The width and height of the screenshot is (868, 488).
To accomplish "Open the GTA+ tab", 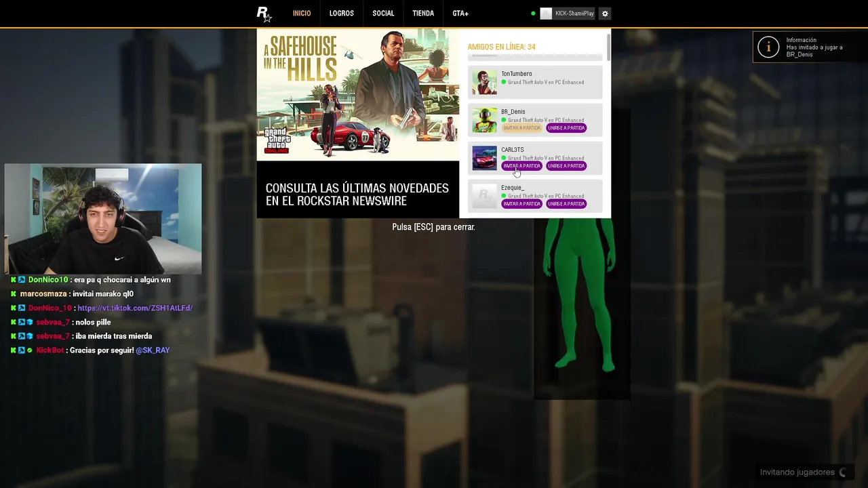I will tap(460, 14).
